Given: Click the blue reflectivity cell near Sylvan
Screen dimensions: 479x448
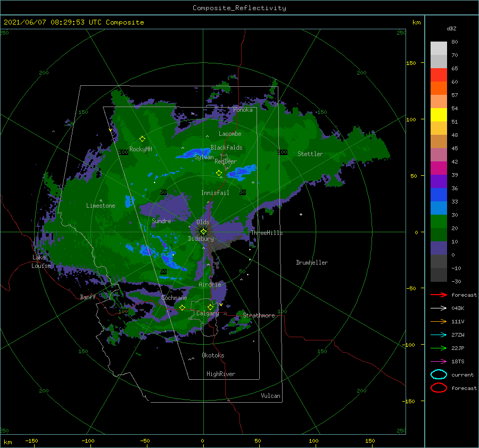Looking at the screenshot, I should click(193, 153).
